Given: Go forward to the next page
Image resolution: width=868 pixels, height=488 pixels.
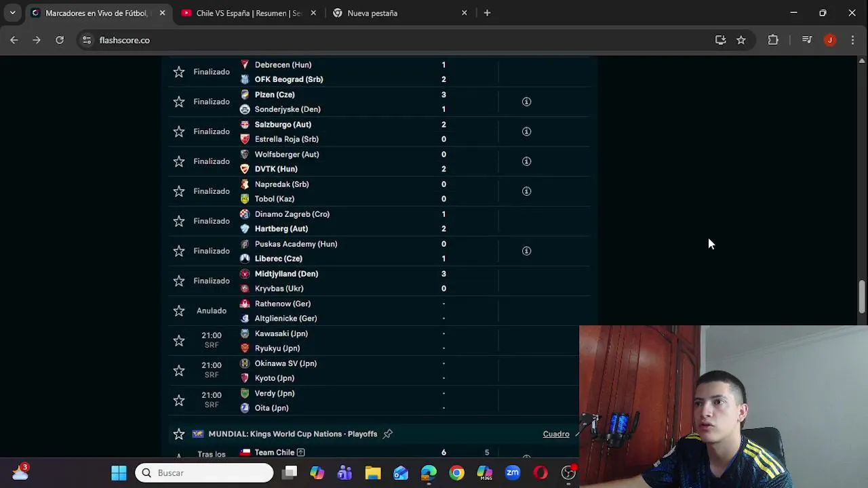Looking at the screenshot, I should (37, 40).
